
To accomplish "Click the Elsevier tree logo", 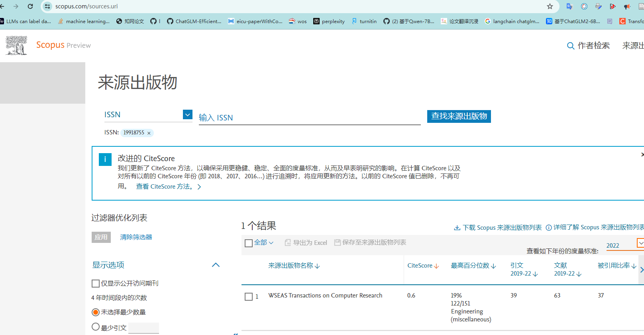I will 16,45.
